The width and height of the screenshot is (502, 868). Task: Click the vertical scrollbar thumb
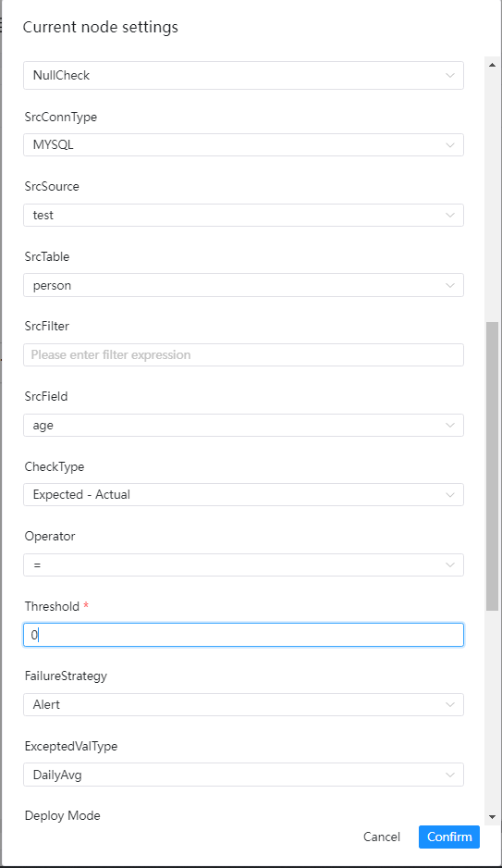point(492,466)
